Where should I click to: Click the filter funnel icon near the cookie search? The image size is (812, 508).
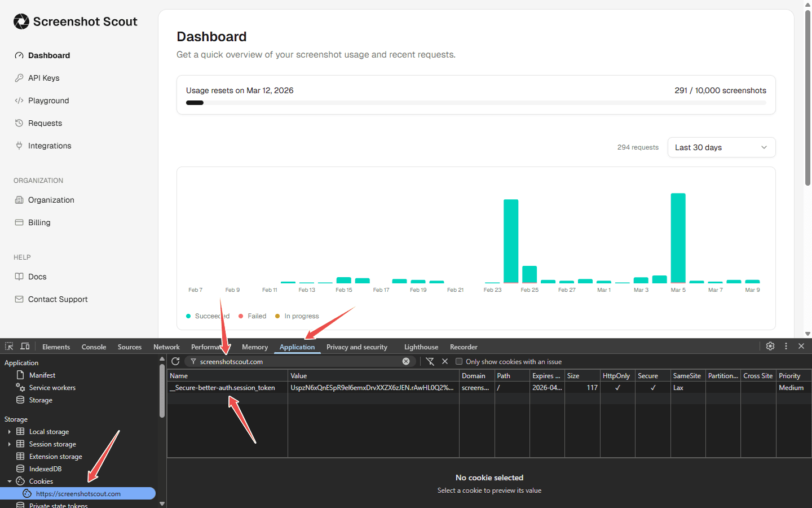[x=430, y=362]
